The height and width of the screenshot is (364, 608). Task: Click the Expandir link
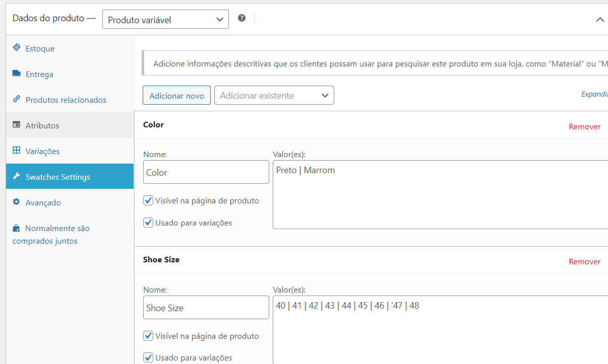(594, 94)
